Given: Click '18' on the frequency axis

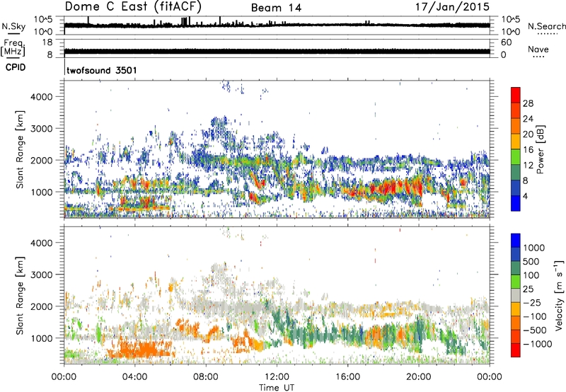Looking at the screenshot, I should [47, 42].
